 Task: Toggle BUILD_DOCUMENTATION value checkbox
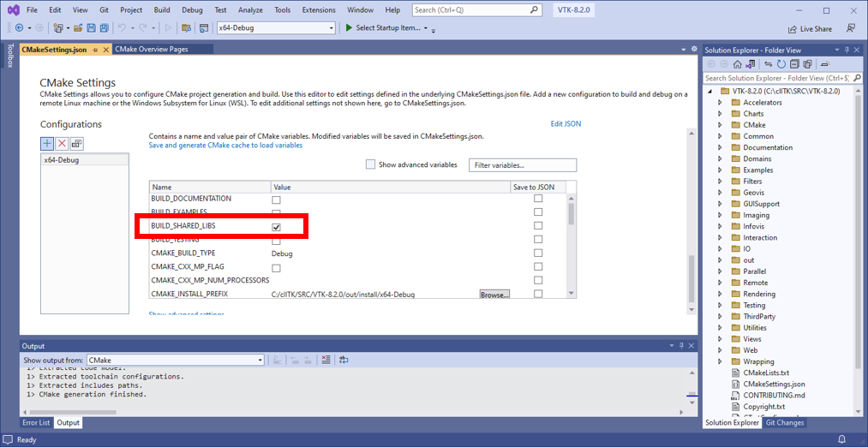pyautogui.click(x=276, y=200)
